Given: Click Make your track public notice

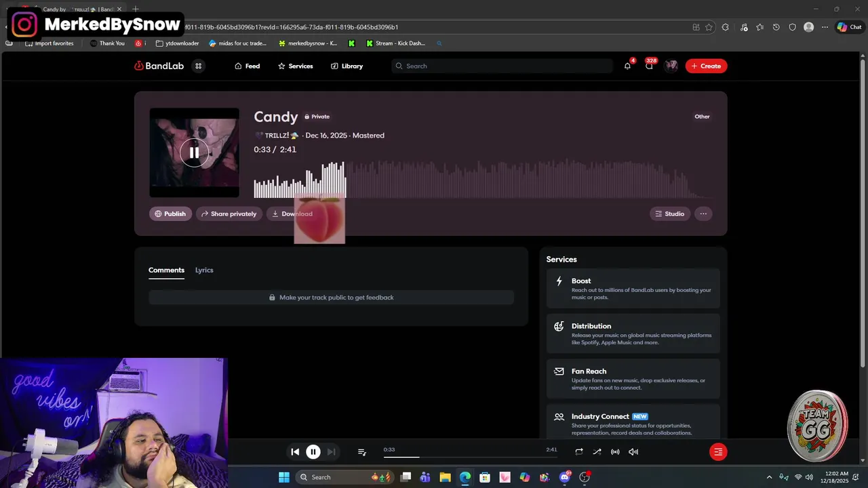Looking at the screenshot, I should pos(331,298).
